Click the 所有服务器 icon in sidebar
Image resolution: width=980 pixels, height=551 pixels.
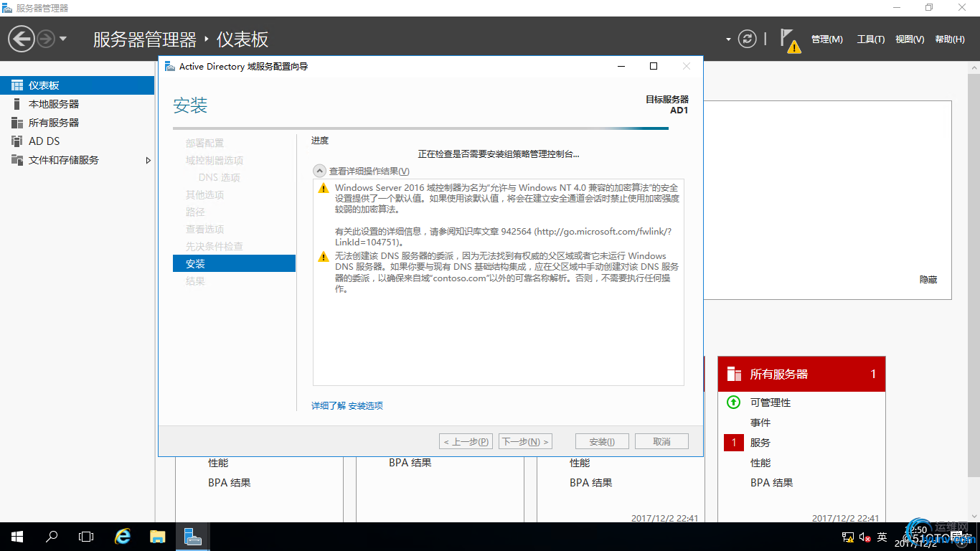17,123
